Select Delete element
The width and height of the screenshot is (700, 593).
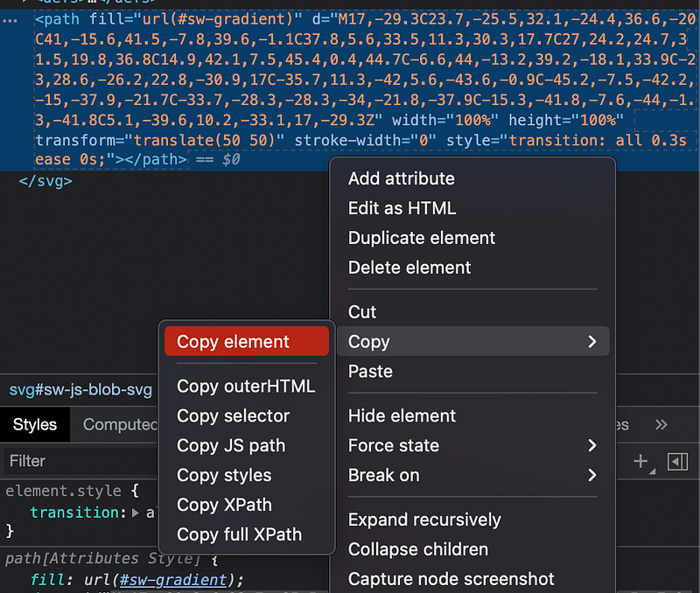[x=472, y=268]
